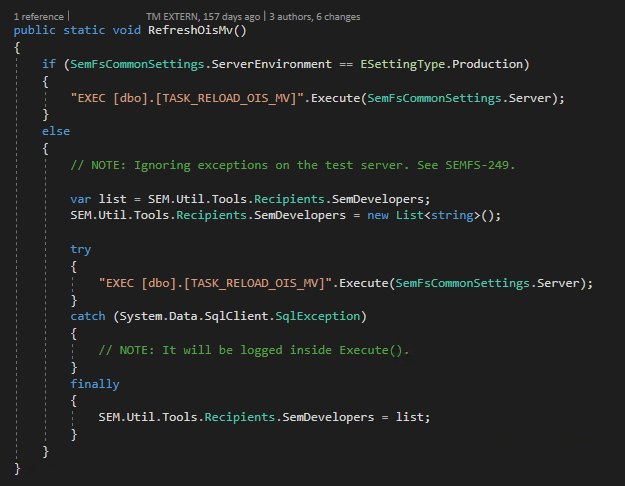Image resolution: width=625 pixels, height=486 pixels.
Task: Click the method name RefreshOisMv
Action: click(190, 30)
